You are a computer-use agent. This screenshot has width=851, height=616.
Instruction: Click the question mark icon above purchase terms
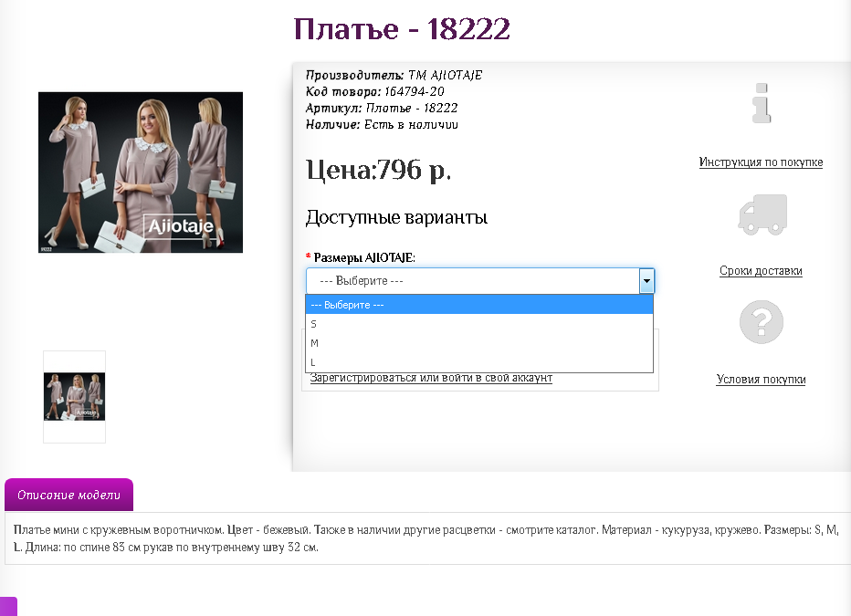[762, 321]
